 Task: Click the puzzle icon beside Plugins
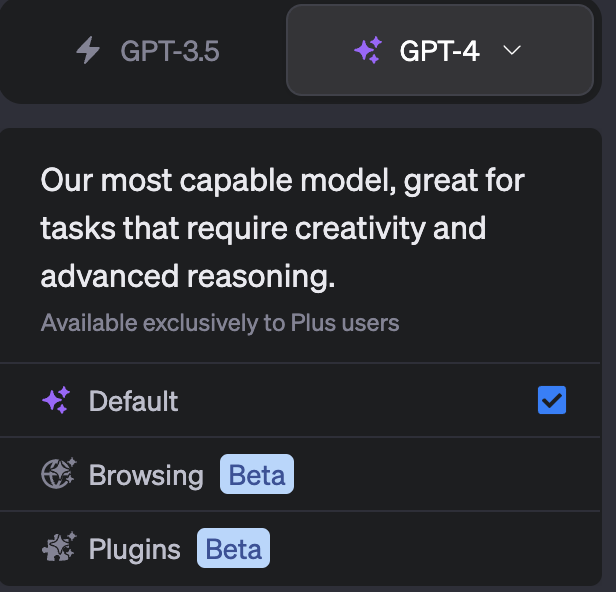click(56, 549)
